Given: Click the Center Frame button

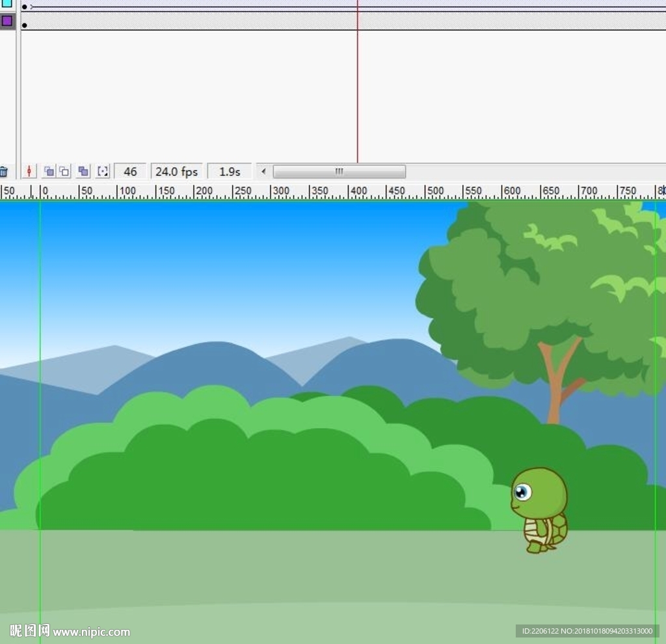Looking at the screenshot, I should tap(29, 172).
